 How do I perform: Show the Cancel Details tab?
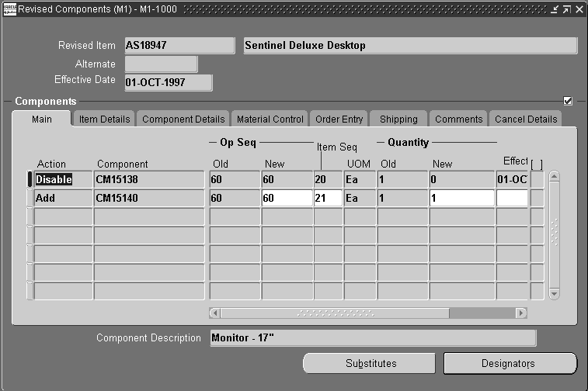(526, 119)
